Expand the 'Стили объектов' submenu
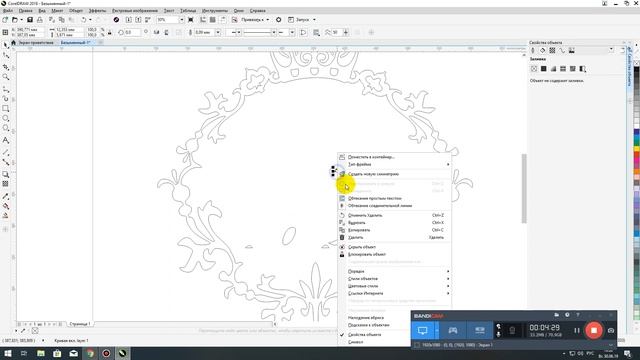The image size is (640, 360). (394, 279)
